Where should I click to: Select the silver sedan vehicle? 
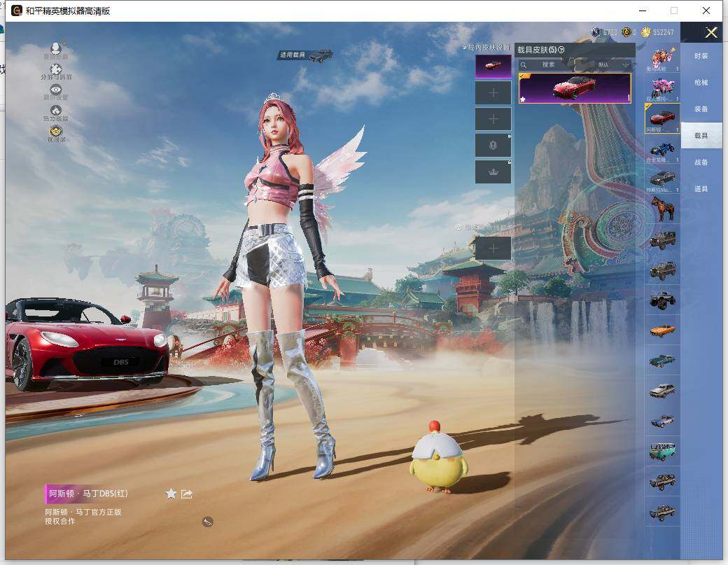point(662,391)
